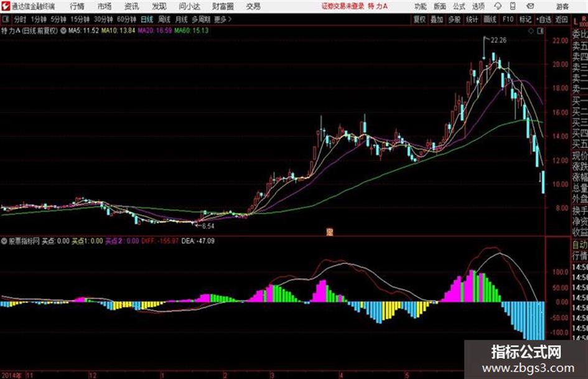The width and height of the screenshot is (588, 379).
Task: Toggle the panel icon left of 分时
Action: [6, 19]
